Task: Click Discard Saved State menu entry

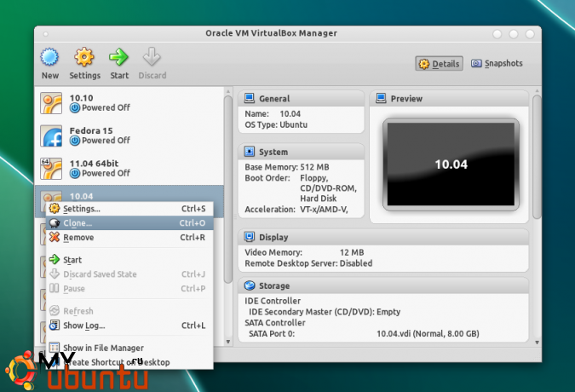Action: [129, 274]
